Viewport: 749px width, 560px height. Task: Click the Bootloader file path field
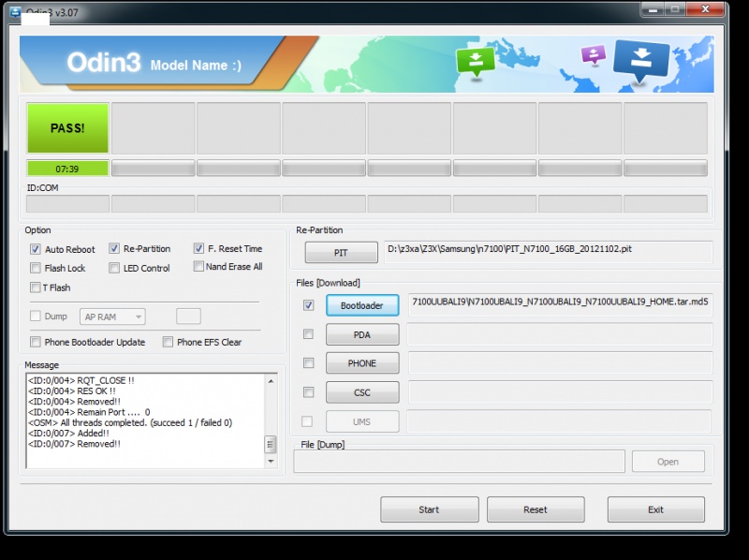point(560,305)
